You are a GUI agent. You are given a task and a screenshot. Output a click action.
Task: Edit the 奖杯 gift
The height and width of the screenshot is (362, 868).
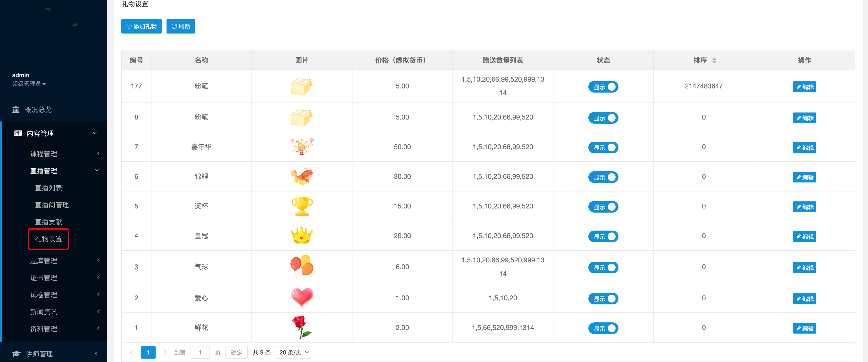coord(804,207)
